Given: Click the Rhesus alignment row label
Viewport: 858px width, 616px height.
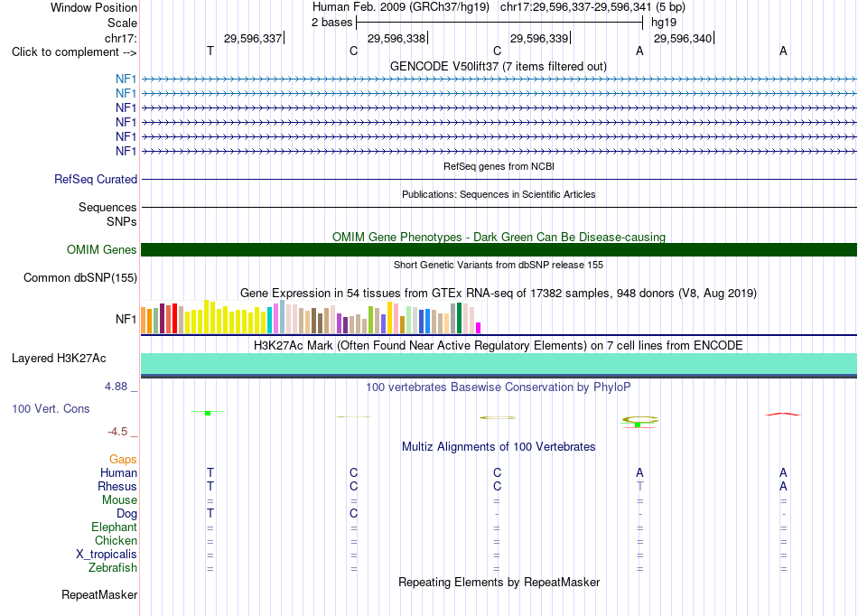Looking at the screenshot, I should point(117,486).
